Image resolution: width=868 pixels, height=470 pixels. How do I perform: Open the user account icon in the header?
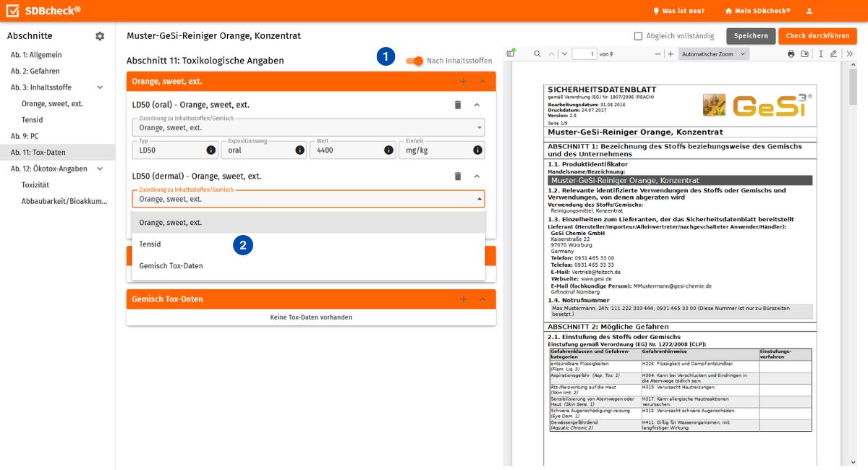809,10
